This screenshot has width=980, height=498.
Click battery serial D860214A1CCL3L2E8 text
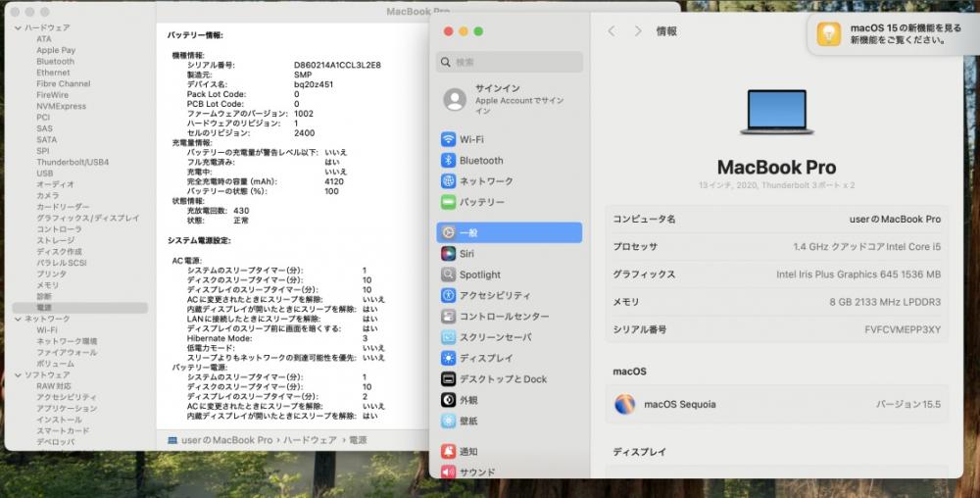tap(337, 65)
